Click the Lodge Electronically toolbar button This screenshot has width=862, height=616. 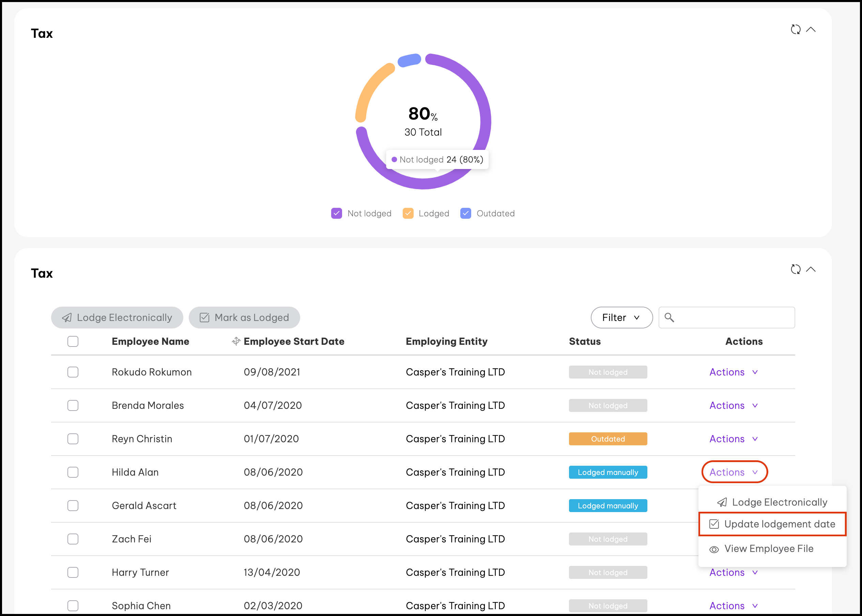click(117, 318)
